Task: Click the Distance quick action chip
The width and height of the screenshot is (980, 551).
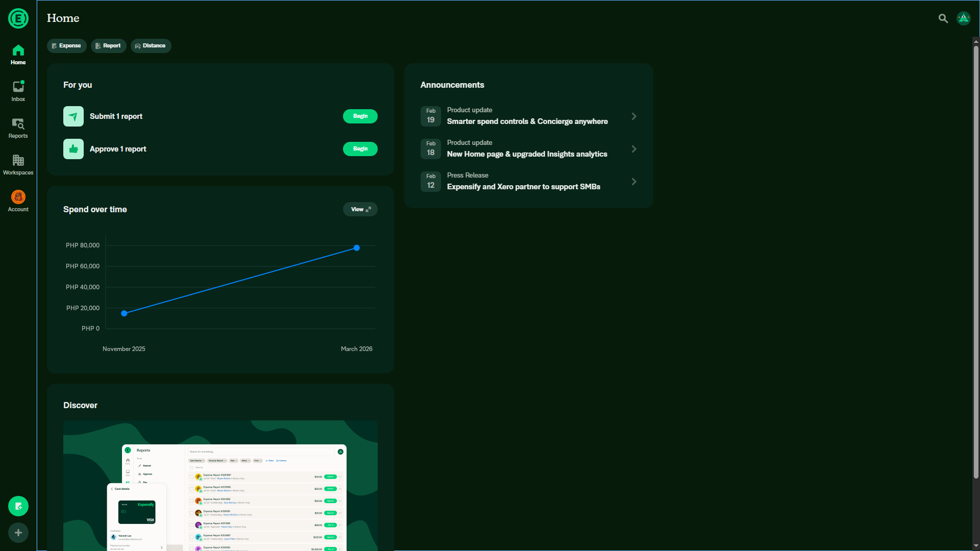Action: pyautogui.click(x=151, y=46)
